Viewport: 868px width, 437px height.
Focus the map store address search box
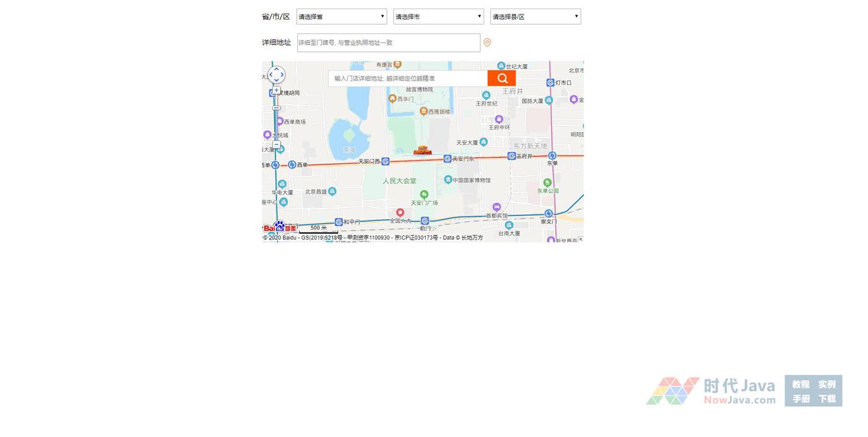408,79
